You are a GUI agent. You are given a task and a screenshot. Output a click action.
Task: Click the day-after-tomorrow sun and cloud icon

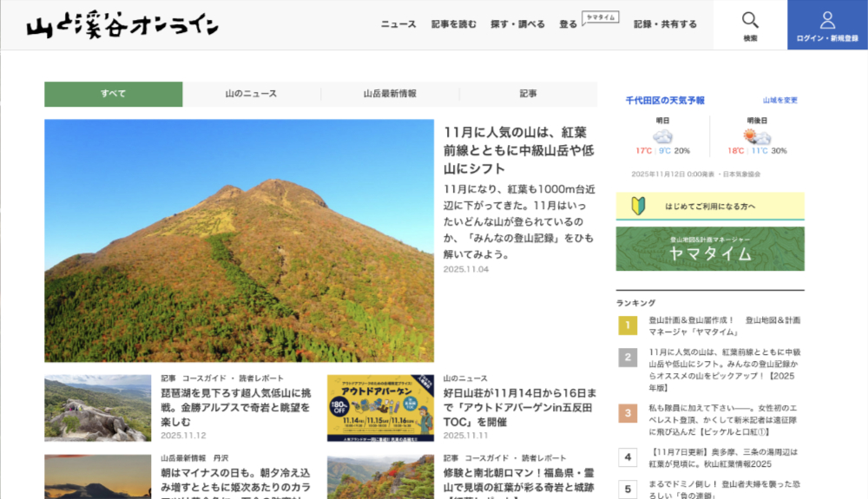click(x=756, y=137)
